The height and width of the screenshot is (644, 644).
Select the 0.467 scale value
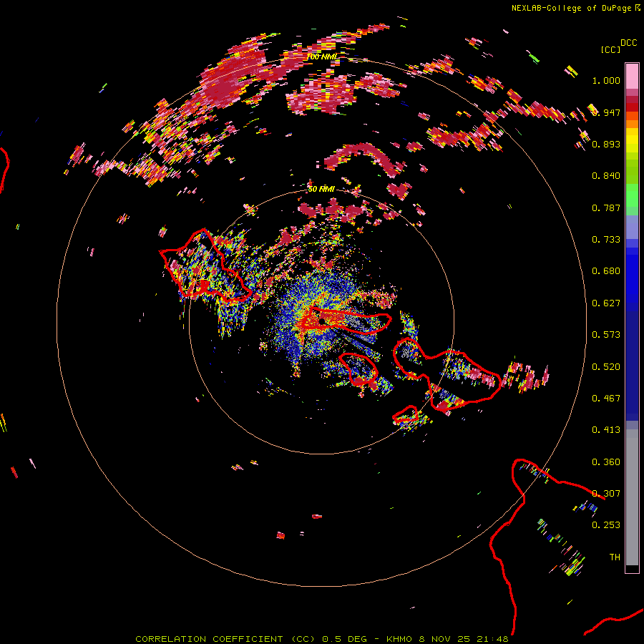(606, 399)
